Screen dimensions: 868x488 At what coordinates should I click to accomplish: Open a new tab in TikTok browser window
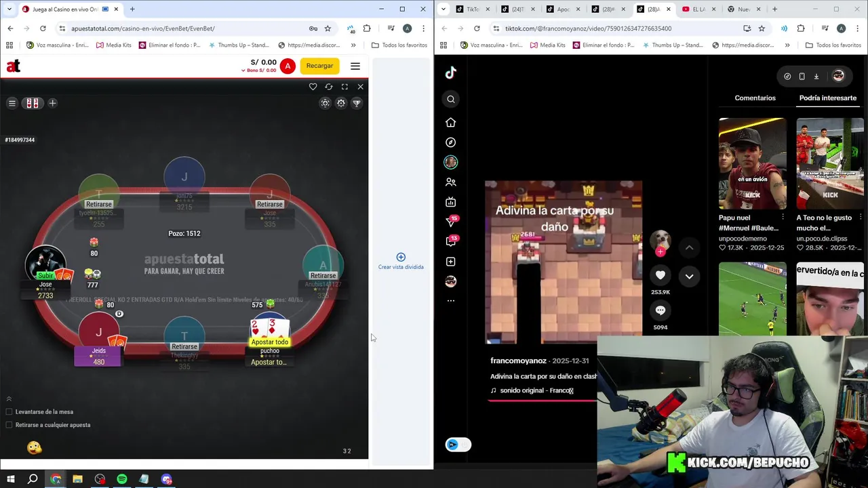[774, 9]
